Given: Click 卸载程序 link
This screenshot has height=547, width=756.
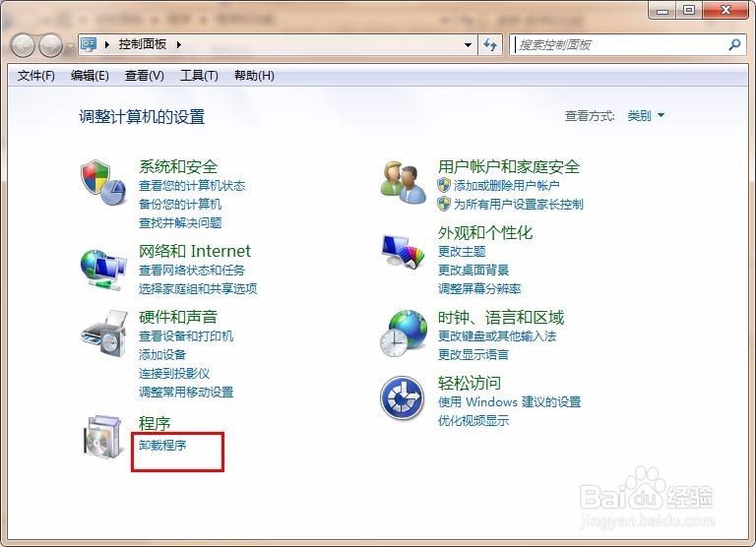Looking at the screenshot, I should 162,446.
